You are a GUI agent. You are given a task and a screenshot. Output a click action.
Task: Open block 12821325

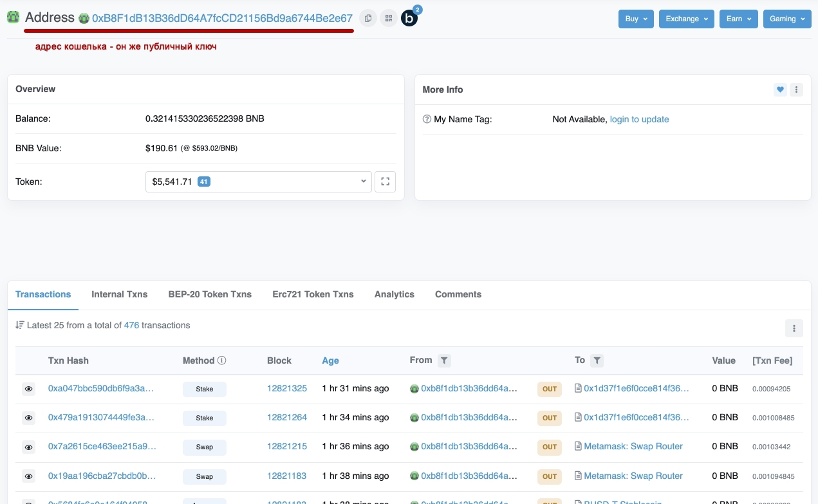[287, 388]
